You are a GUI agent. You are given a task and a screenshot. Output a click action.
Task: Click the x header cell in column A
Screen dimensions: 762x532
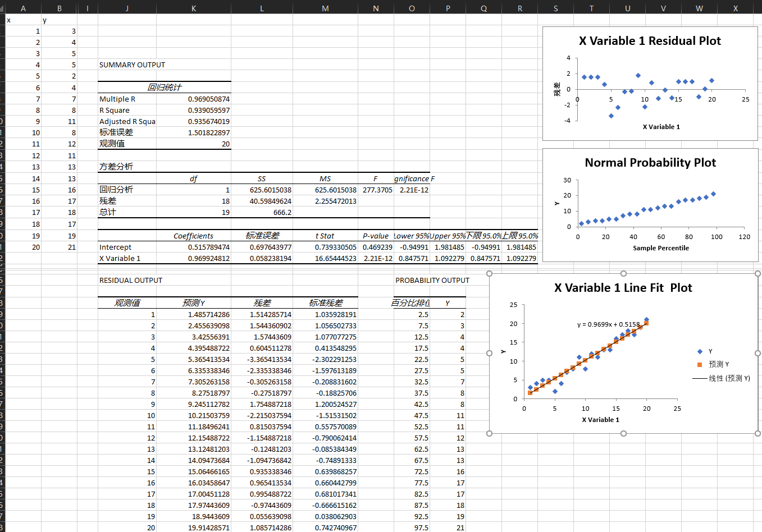coord(23,20)
